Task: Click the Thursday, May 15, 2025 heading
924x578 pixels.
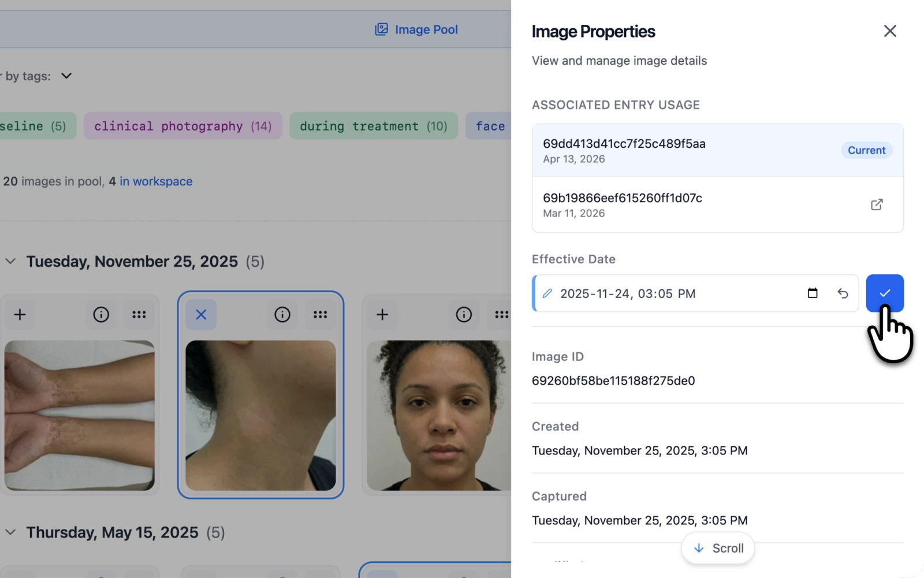Action: pos(112,532)
